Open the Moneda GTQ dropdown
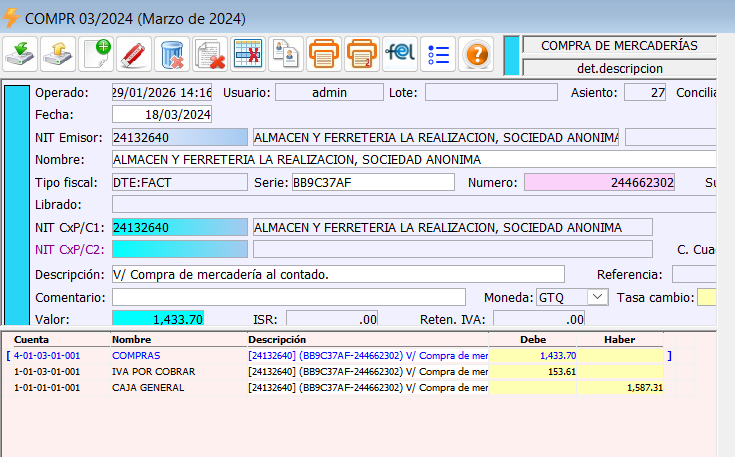735x457 pixels. (x=597, y=297)
